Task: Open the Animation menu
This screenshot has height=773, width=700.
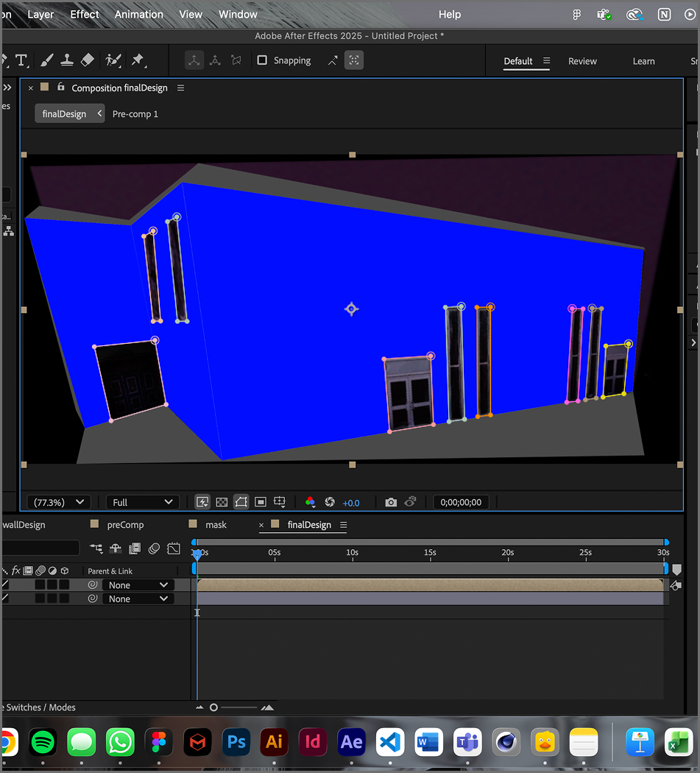Action: pos(138,14)
